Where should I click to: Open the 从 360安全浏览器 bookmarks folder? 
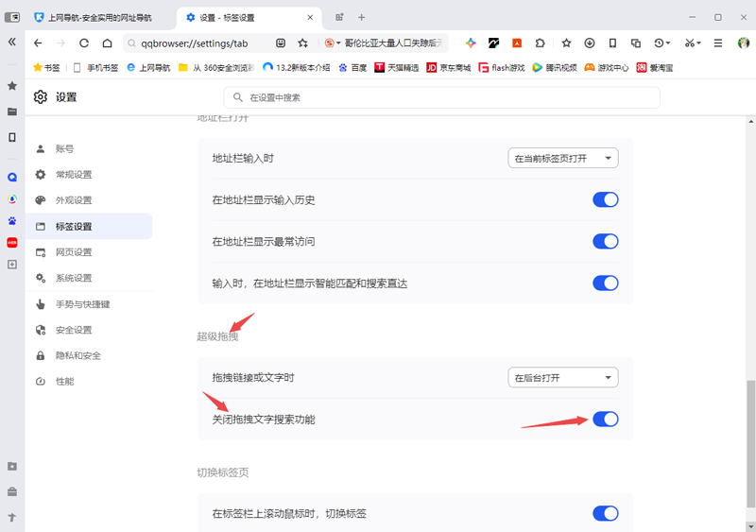pos(216,67)
